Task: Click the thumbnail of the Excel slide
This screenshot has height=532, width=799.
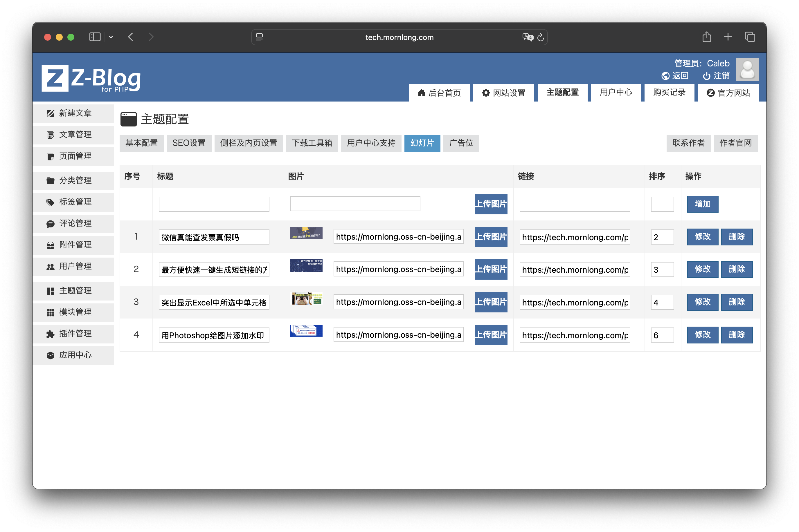Action: click(306, 298)
